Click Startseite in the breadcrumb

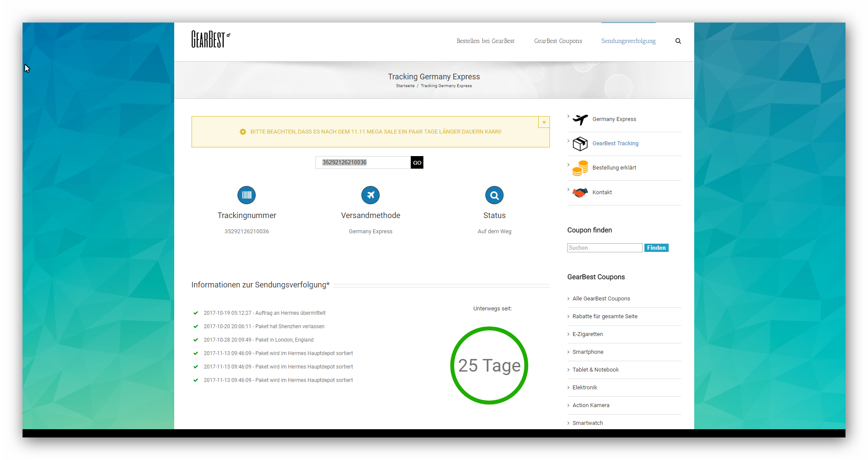pos(405,86)
